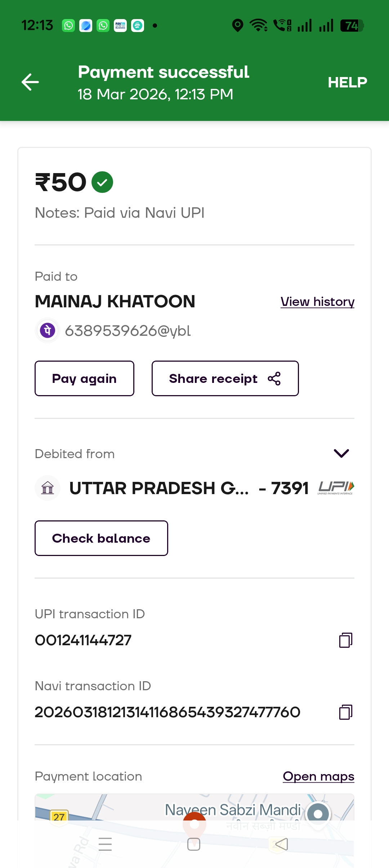This screenshot has height=868, width=389.
Task: Tap the PhonePe logo beside UPI address
Action: (x=48, y=330)
